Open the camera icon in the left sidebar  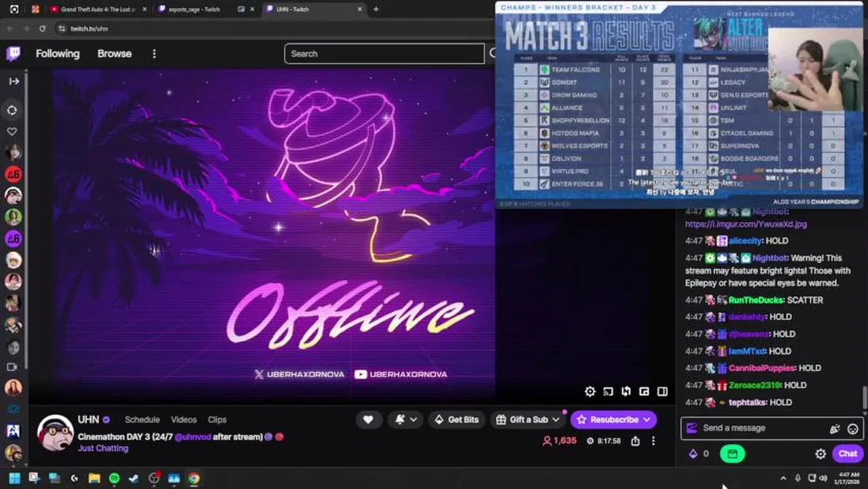[12, 367]
